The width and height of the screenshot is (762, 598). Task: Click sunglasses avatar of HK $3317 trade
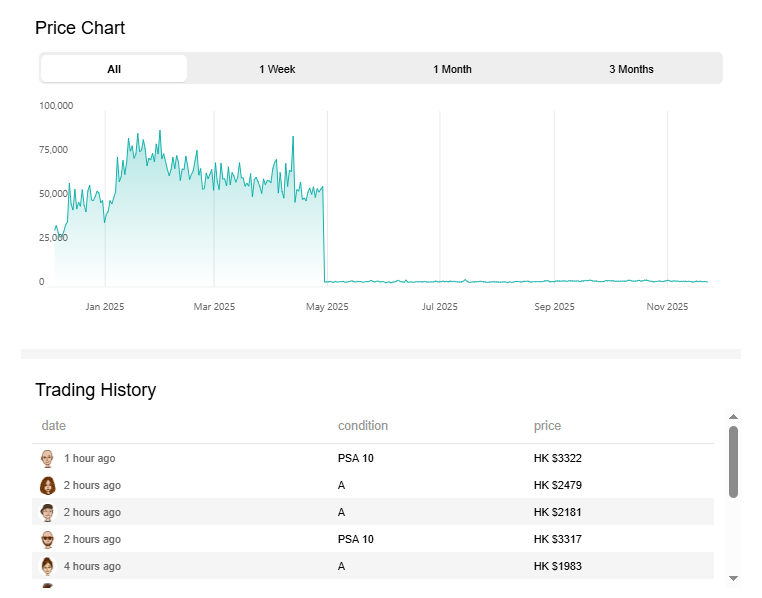[x=47, y=539]
